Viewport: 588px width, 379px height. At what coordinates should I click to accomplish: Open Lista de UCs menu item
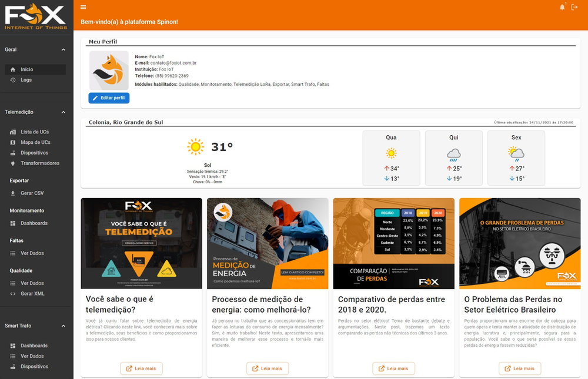[35, 132]
